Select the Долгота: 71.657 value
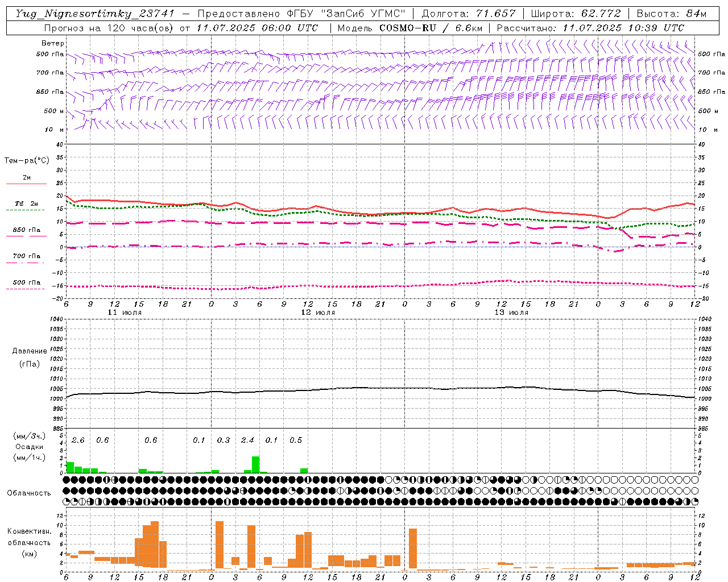 469,14
